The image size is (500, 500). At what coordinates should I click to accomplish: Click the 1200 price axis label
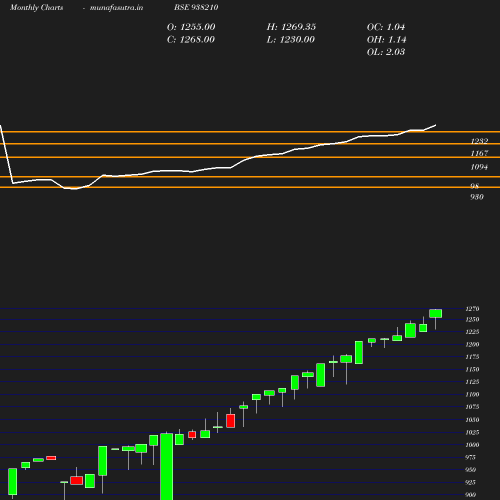pyautogui.click(x=472, y=344)
